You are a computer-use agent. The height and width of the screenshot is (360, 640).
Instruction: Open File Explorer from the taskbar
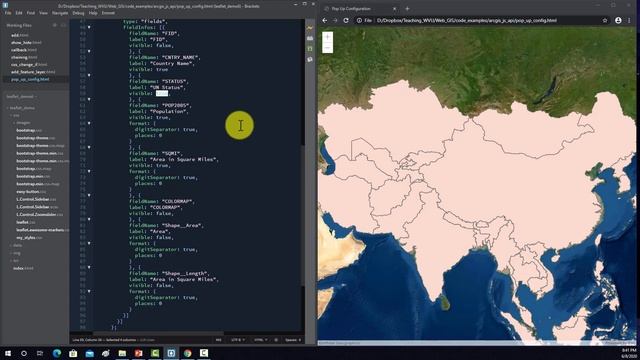pos(122,353)
